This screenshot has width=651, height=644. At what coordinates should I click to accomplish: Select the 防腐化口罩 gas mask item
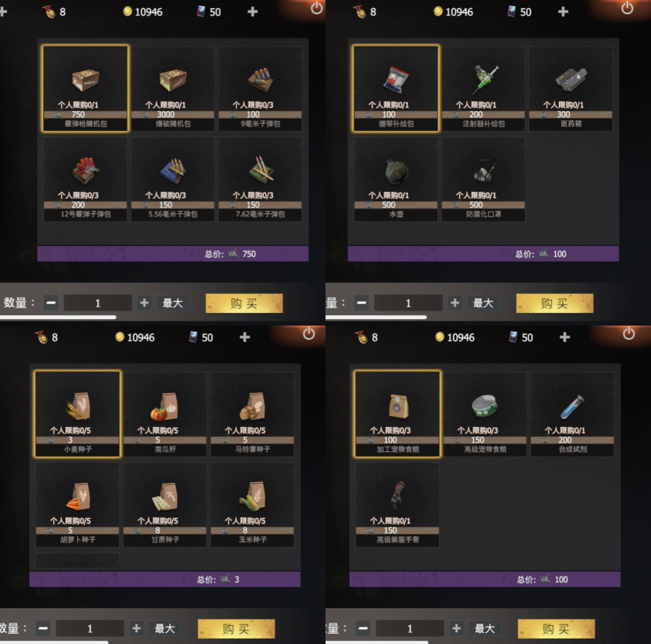[484, 179]
